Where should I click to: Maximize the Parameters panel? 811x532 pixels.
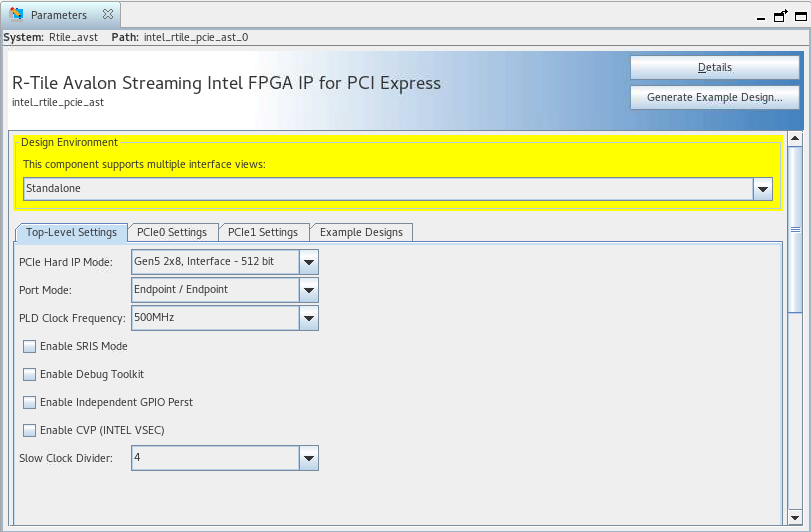tap(801, 17)
